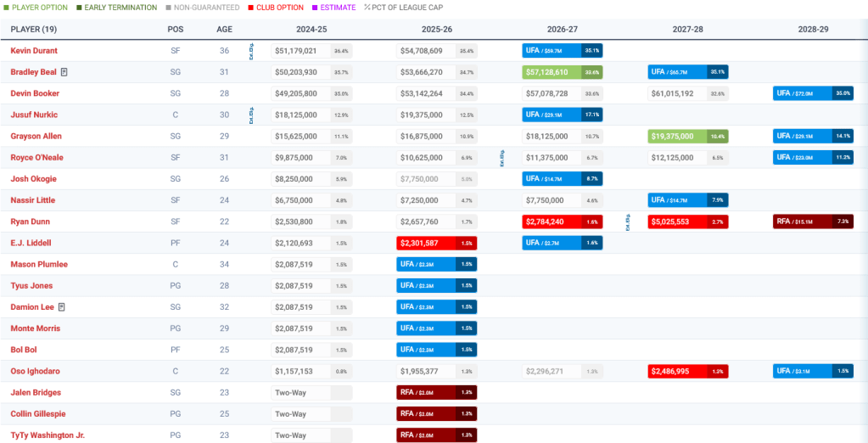The width and height of the screenshot is (868, 443).
Task: Click Jusuf Nurkic's extension-eligible marker
Action: pos(251,115)
